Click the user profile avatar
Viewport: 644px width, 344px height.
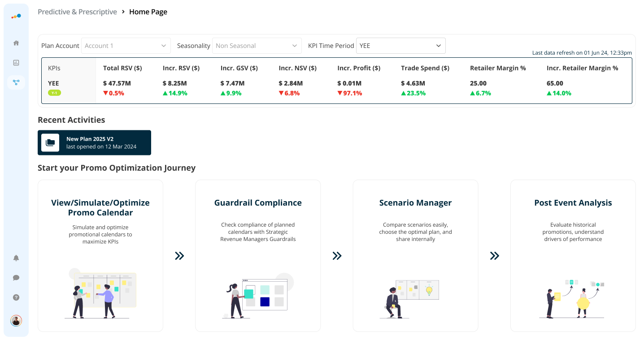point(16,321)
